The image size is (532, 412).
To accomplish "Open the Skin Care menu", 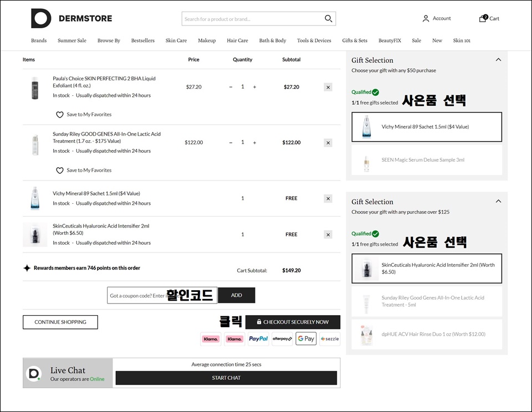I will tap(176, 40).
